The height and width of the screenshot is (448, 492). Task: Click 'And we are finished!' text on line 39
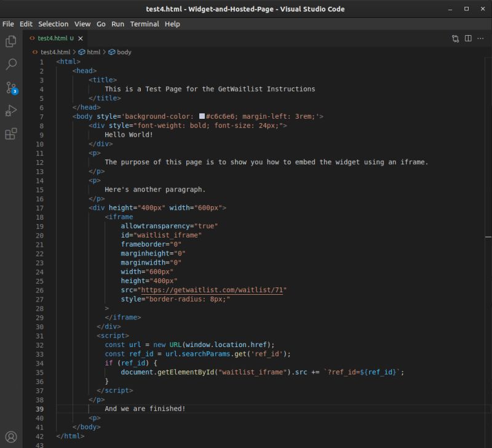click(x=145, y=409)
